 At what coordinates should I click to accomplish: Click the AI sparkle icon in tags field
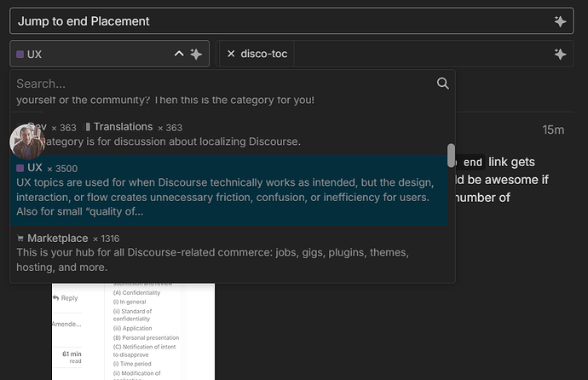pos(560,54)
